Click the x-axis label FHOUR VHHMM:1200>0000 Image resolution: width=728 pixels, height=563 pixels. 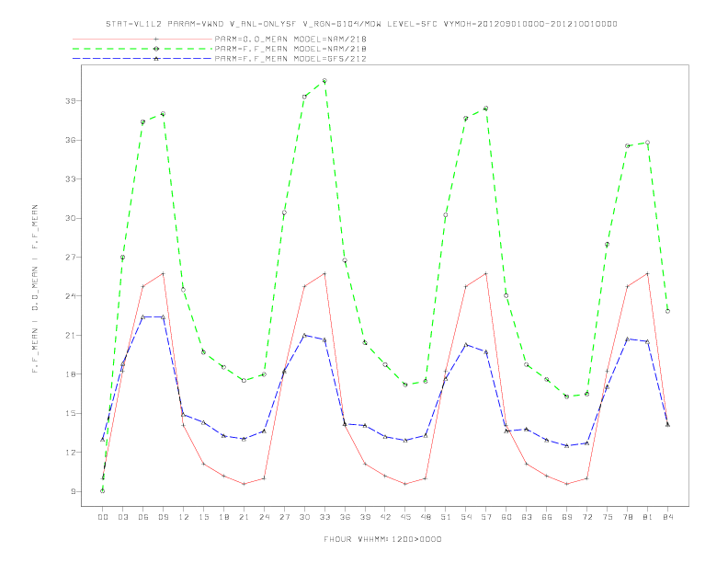pos(382,539)
